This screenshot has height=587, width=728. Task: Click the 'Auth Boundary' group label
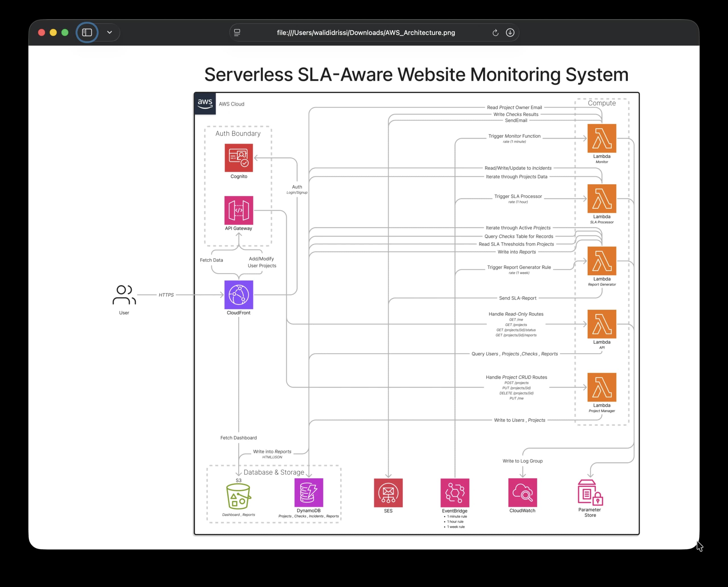pos(238,134)
